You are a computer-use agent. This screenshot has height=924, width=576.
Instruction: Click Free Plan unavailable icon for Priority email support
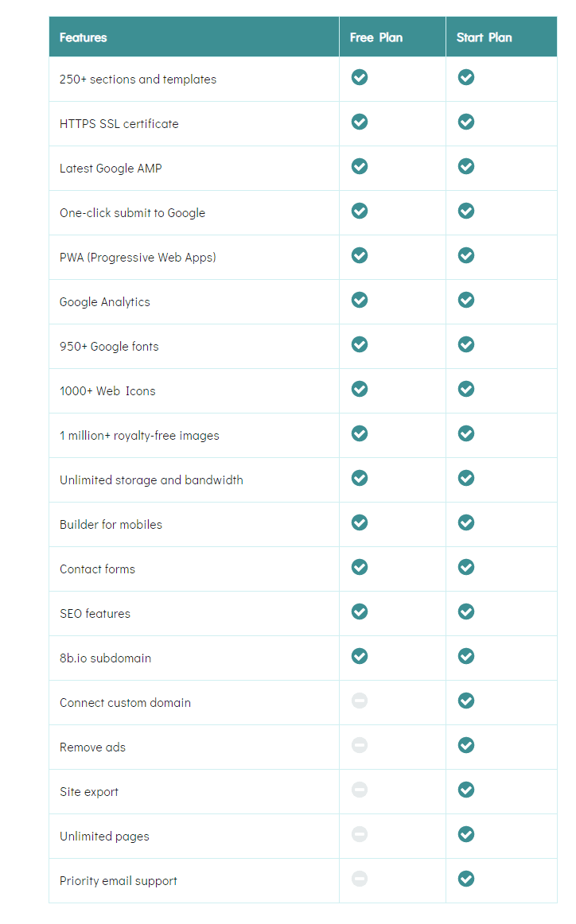360,879
